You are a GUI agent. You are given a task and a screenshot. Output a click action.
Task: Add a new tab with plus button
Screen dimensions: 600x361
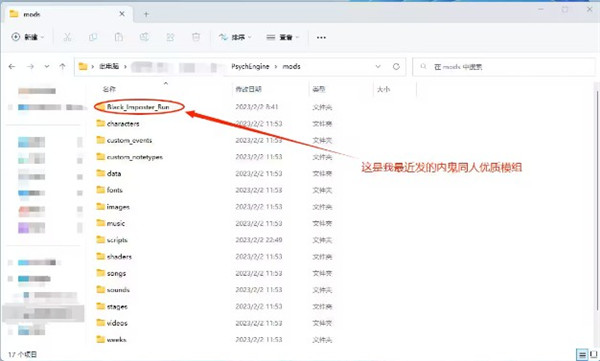pos(146,14)
